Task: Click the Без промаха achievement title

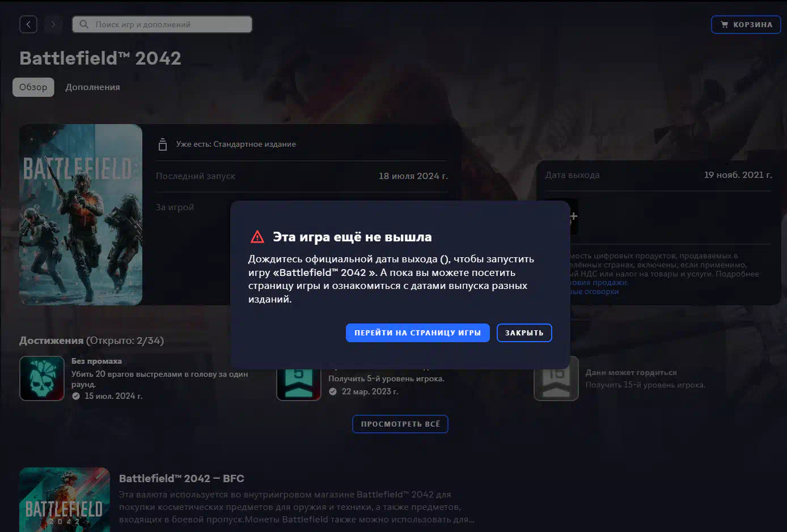Action: (96, 361)
